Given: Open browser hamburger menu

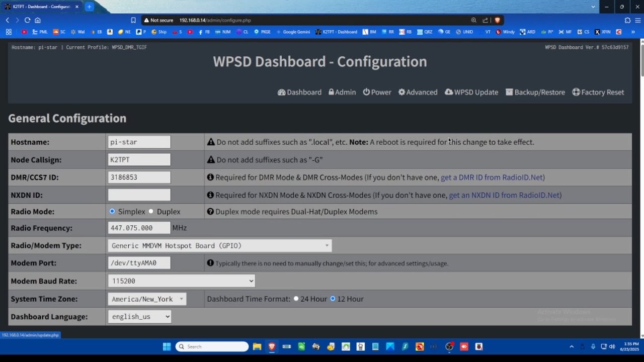Looking at the screenshot, I should pos(637,20).
